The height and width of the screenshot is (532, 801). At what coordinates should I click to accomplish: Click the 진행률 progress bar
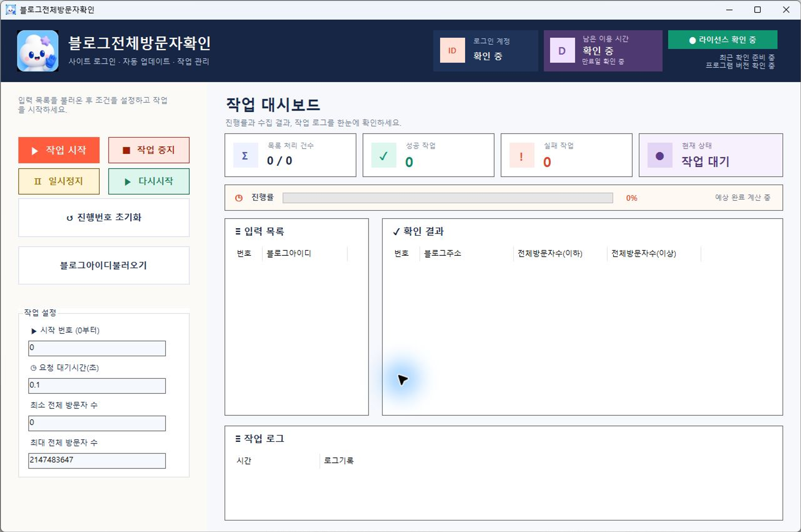pyautogui.click(x=448, y=198)
